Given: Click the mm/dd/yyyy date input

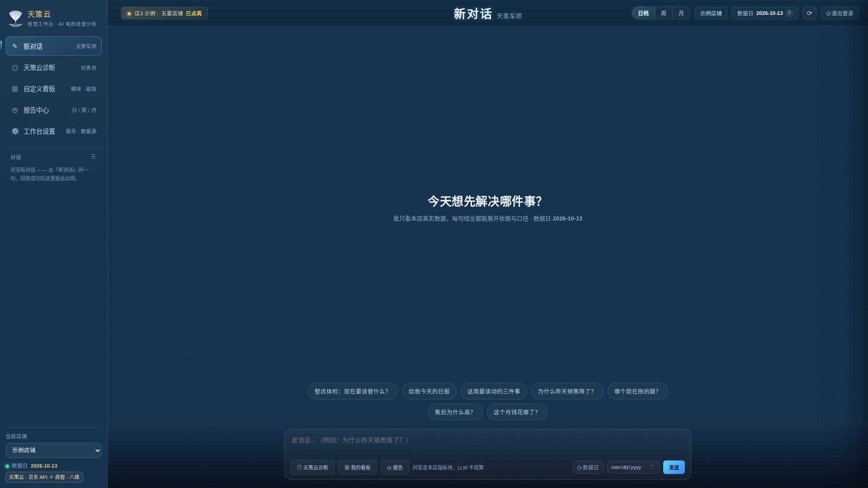Looking at the screenshot, I should coord(633,467).
